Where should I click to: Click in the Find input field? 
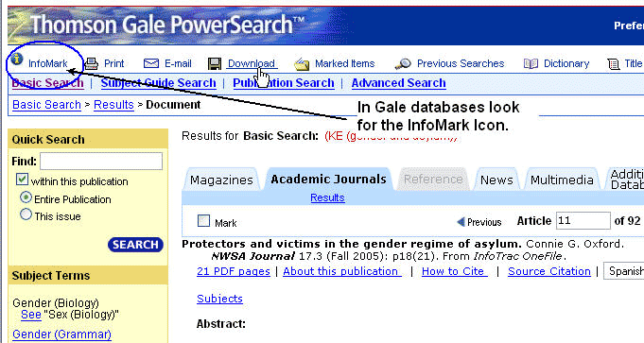[101, 161]
